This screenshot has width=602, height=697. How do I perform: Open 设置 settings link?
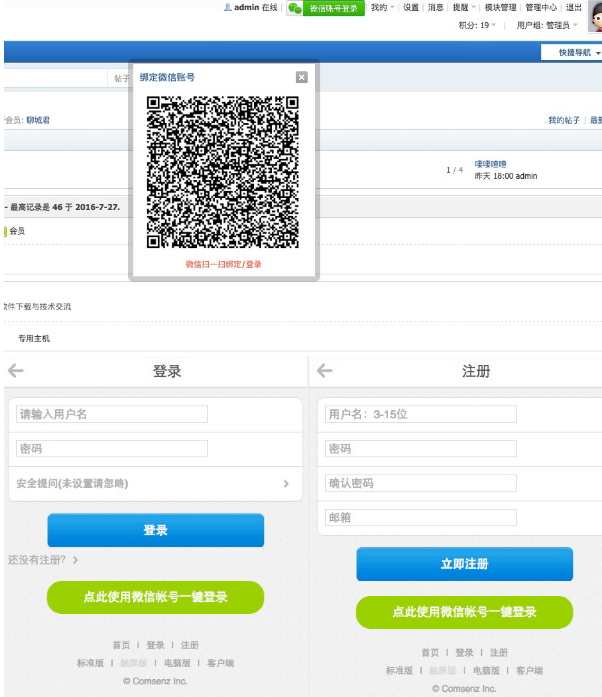(x=411, y=8)
